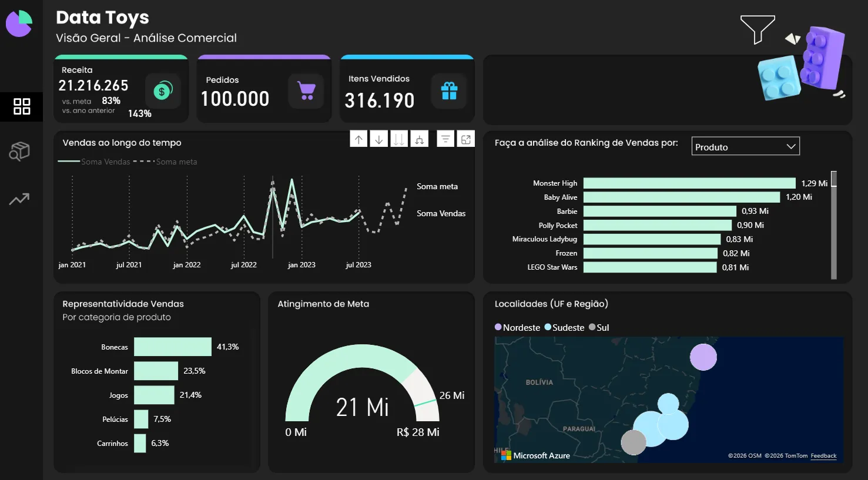Click the purple Nordeste bubble on map

click(x=703, y=357)
